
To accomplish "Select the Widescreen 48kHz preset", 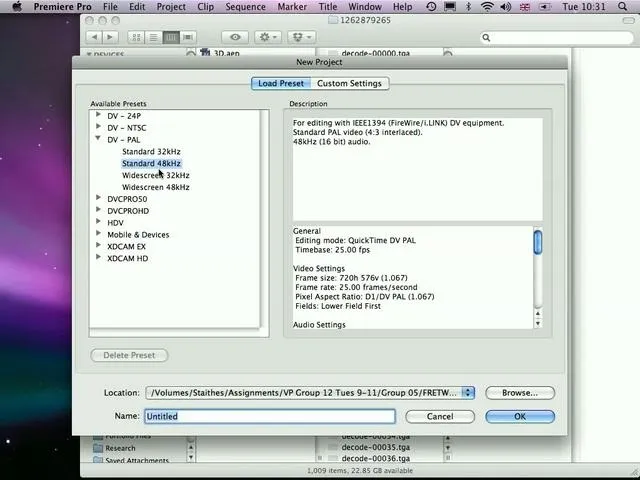I will (x=156, y=187).
